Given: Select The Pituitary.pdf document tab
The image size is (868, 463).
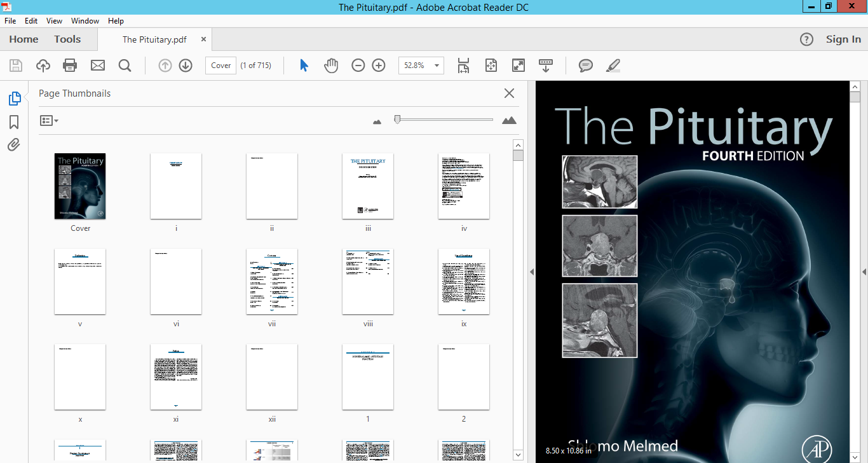Looking at the screenshot, I should tap(154, 39).
